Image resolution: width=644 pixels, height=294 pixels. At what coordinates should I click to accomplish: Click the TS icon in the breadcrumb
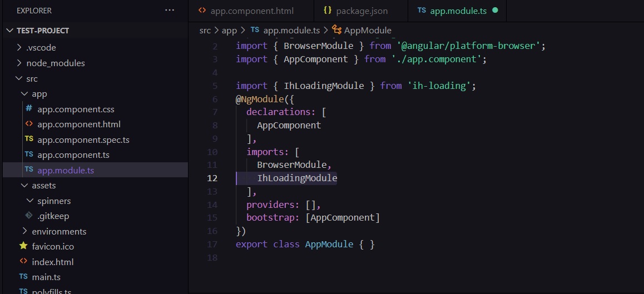pos(255,29)
